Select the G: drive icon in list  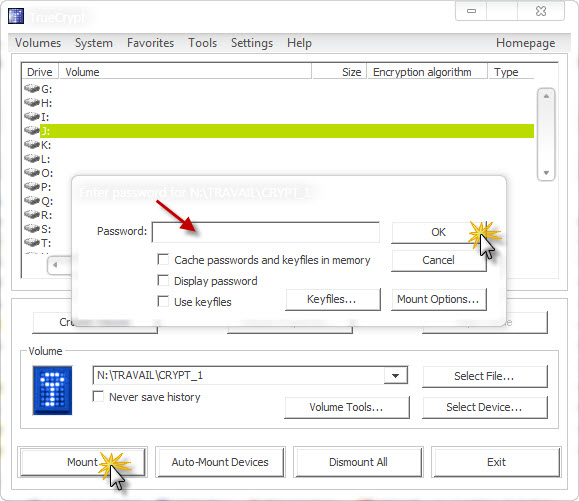(32, 88)
